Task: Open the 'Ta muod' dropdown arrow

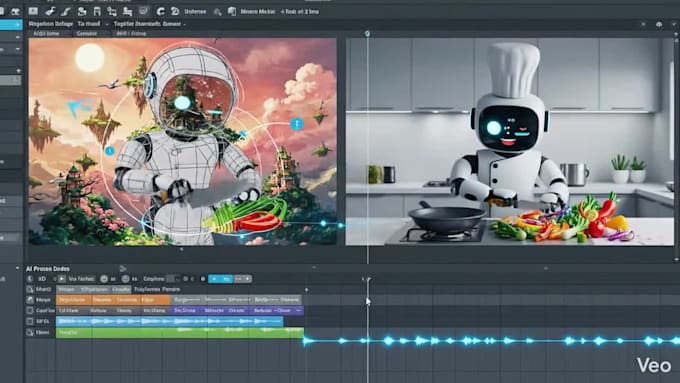Action: (107, 24)
